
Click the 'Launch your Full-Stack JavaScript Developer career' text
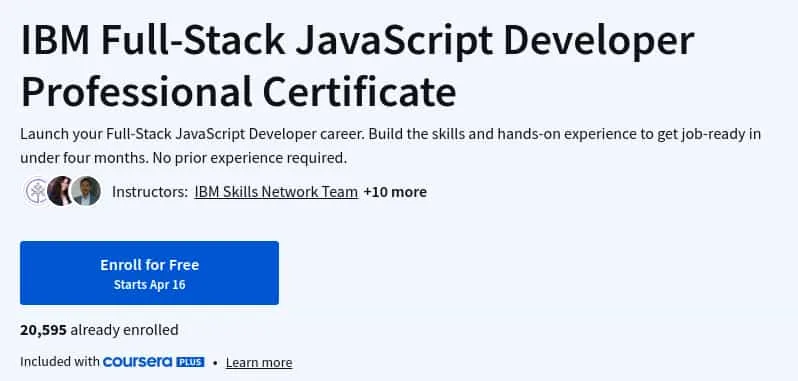pyautogui.click(x=192, y=134)
